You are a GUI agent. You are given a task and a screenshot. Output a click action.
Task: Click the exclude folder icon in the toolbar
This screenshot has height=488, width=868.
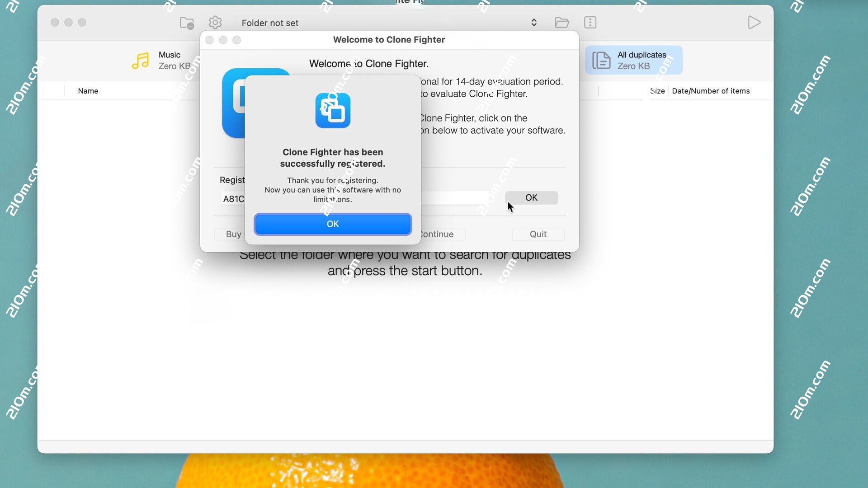[187, 23]
